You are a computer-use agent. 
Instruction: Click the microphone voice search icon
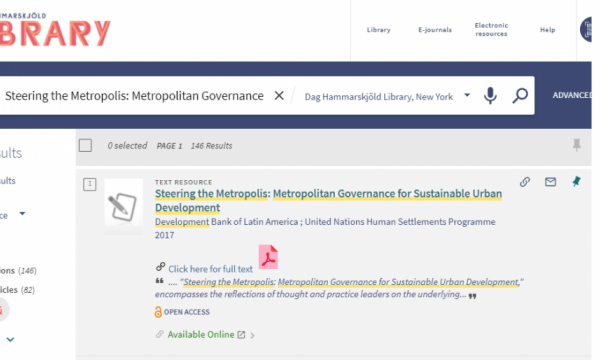point(490,95)
